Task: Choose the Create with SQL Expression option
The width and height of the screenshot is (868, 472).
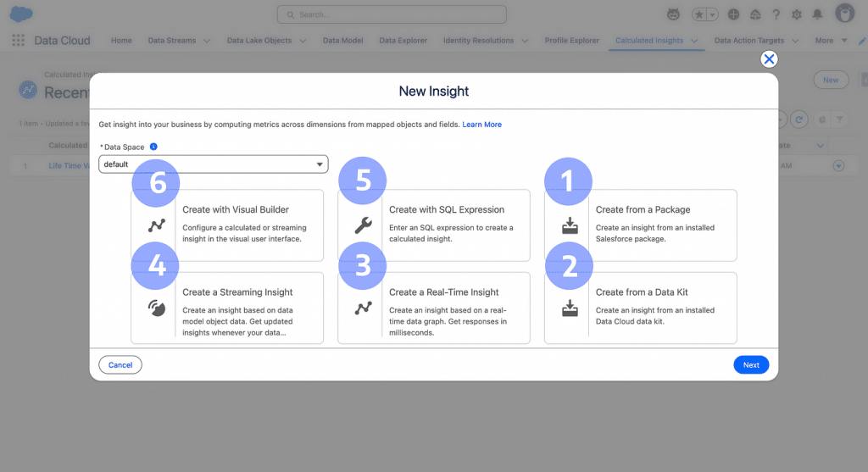Action: click(453, 225)
